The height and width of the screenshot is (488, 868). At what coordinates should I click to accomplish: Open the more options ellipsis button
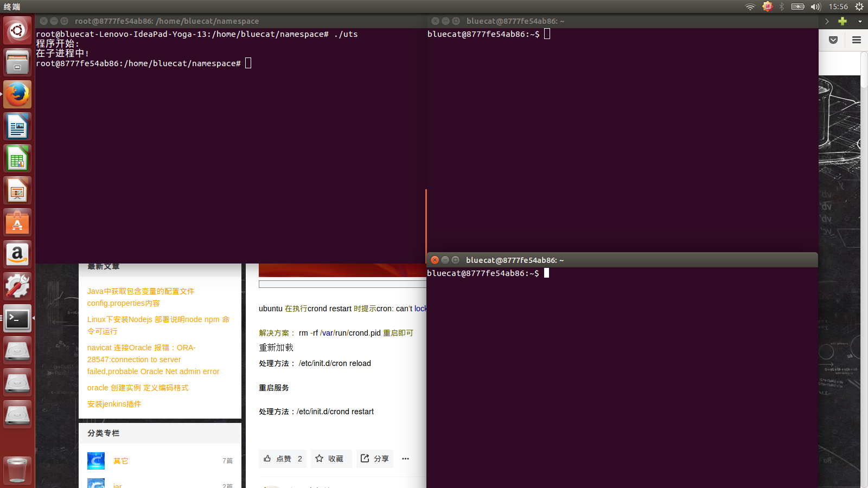tap(405, 459)
